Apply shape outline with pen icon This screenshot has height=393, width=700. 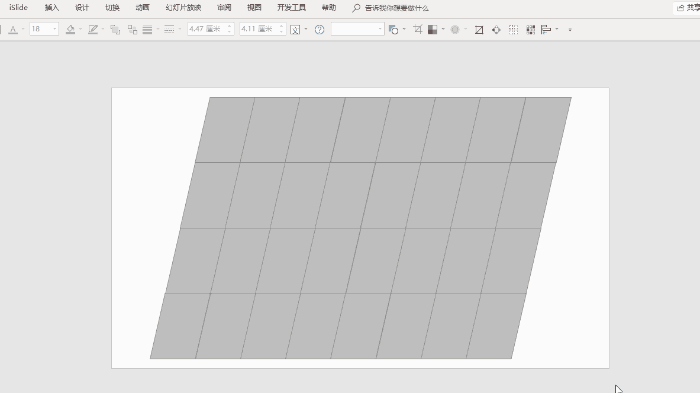[x=93, y=29]
